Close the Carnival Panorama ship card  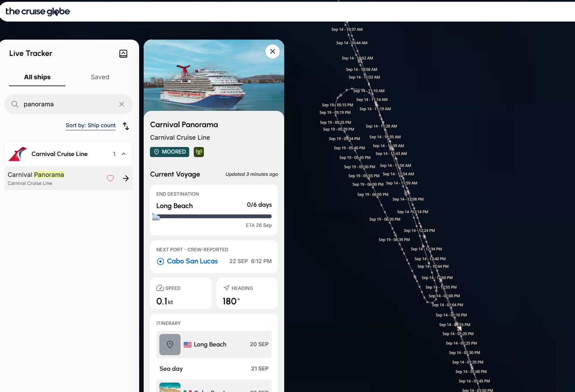pyautogui.click(x=272, y=51)
